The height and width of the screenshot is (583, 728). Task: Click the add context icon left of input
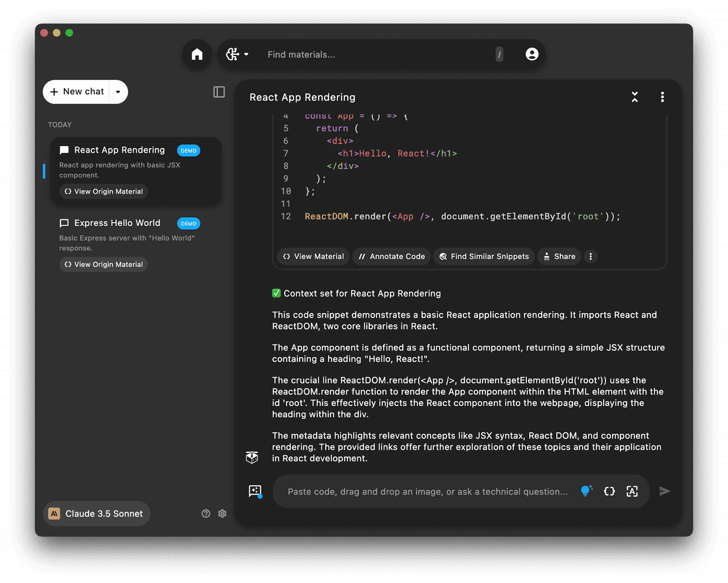pos(255,491)
